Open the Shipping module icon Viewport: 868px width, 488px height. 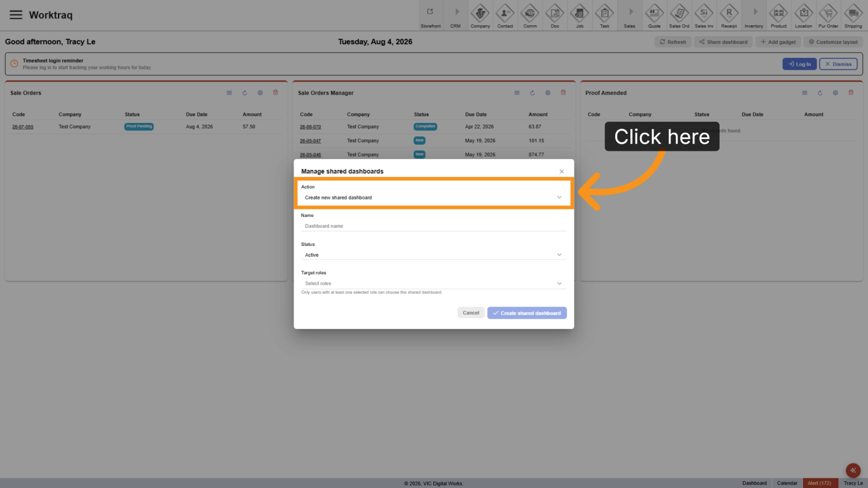(x=853, y=15)
